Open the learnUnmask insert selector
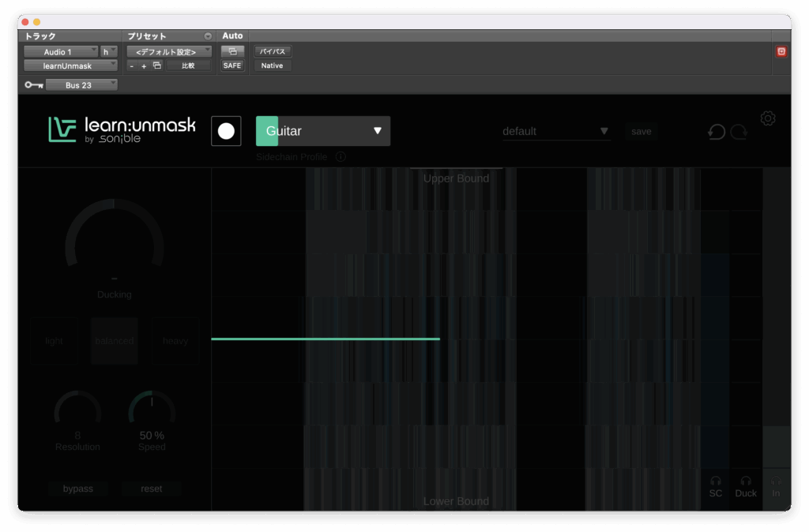 point(70,66)
